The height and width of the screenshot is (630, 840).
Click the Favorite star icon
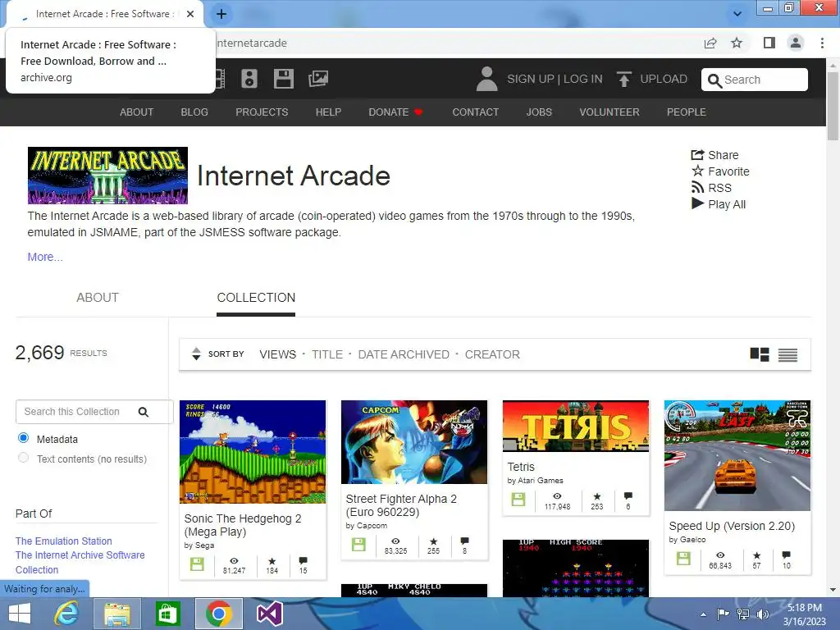(697, 171)
